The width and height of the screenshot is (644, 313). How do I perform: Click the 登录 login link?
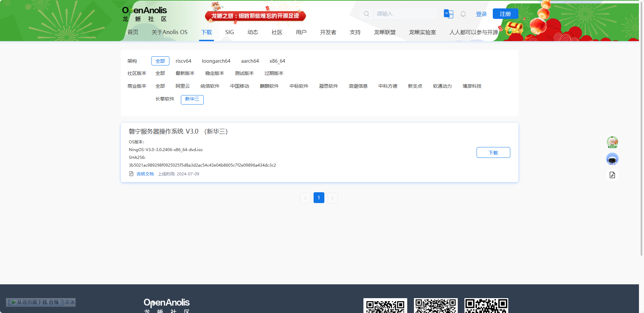click(x=481, y=14)
